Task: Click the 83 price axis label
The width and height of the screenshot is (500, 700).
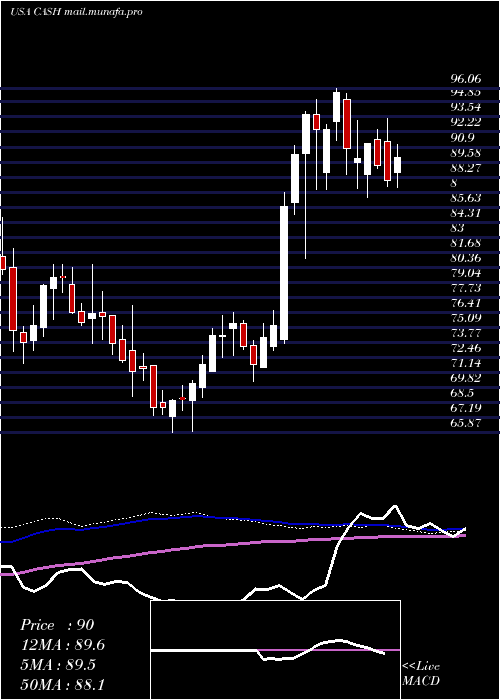Action: coord(458,228)
